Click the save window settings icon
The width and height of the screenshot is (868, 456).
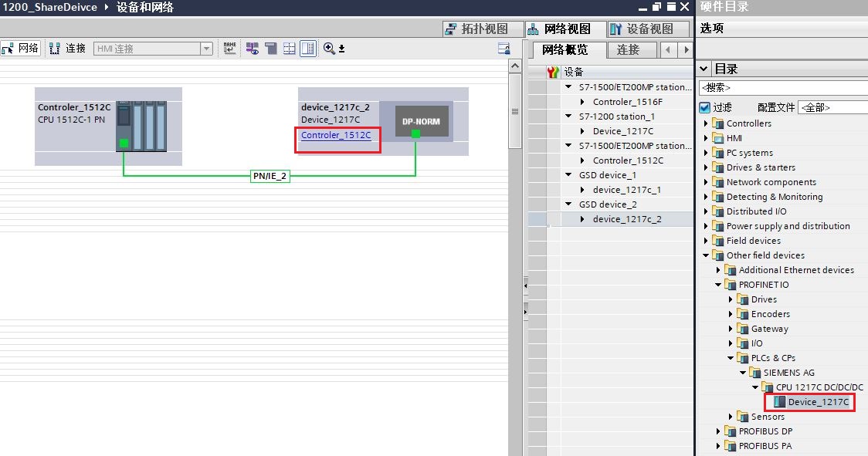point(504,48)
